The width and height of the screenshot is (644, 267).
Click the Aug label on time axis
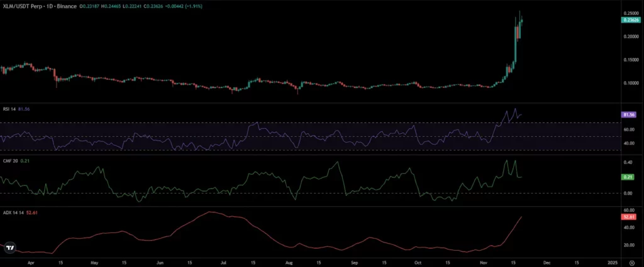click(289, 262)
